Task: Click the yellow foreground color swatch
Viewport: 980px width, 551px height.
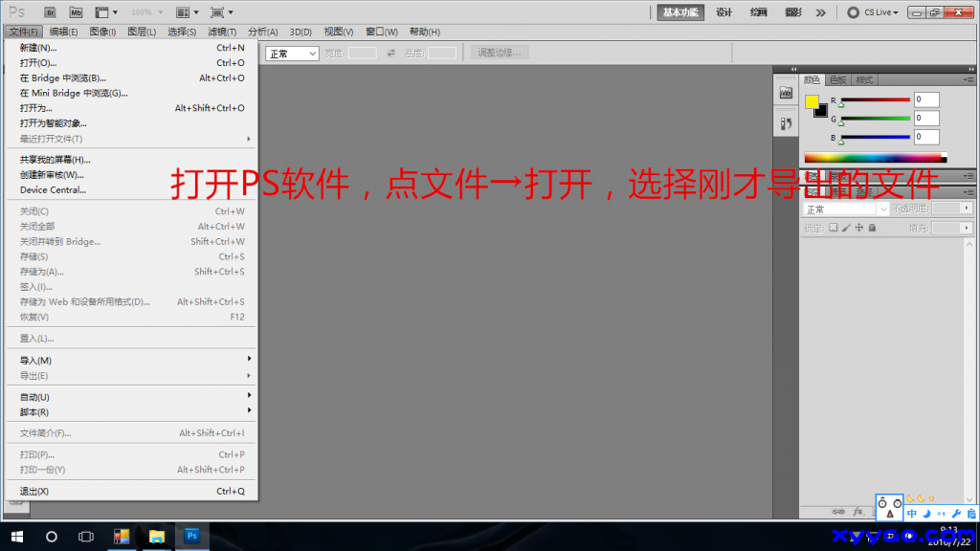Action: click(812, 101)
